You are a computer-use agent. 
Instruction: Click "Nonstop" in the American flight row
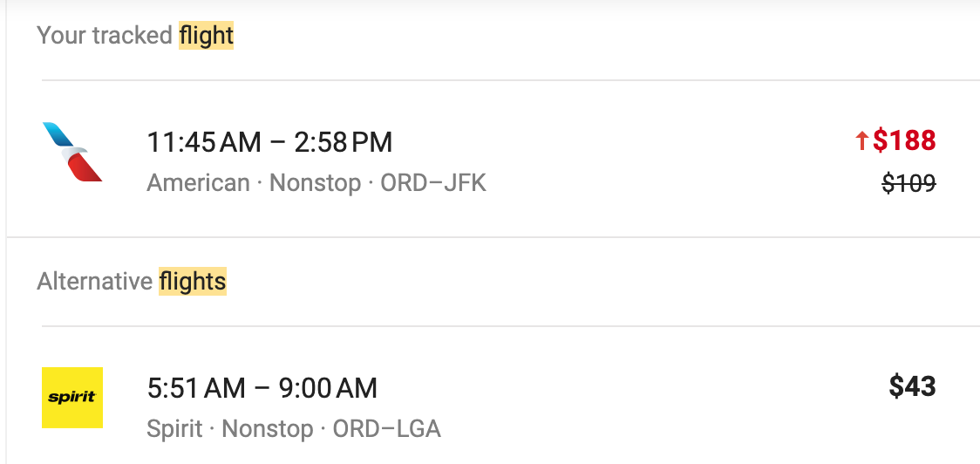coord(315,183)
